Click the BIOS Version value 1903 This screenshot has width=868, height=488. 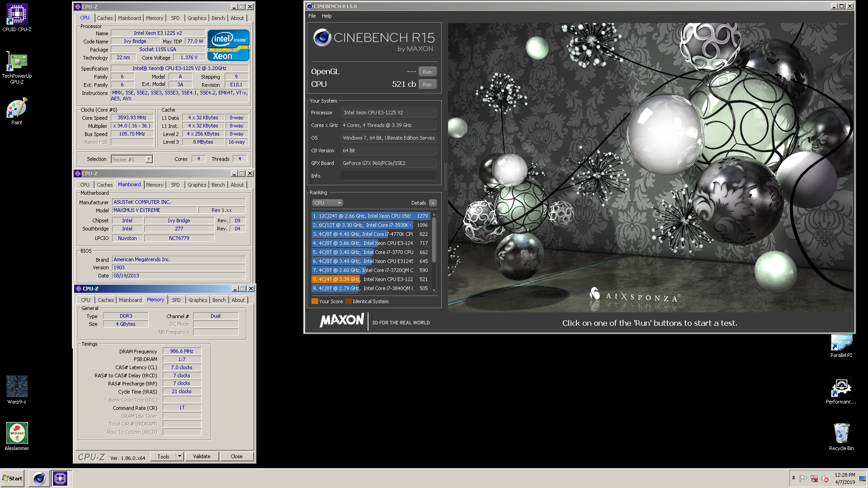pyautogui.click(x=179, y=267)
